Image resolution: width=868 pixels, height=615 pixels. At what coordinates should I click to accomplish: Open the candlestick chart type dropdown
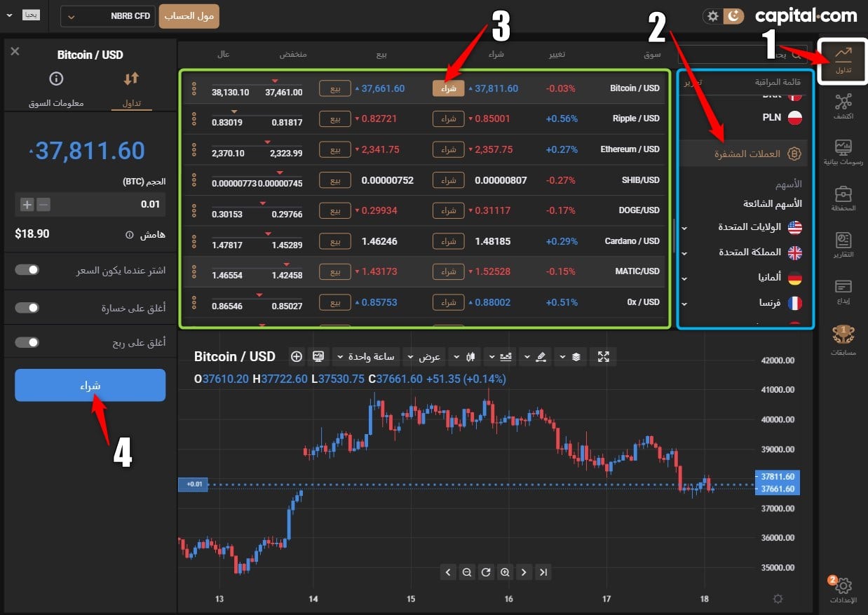(x=465, y=356)
